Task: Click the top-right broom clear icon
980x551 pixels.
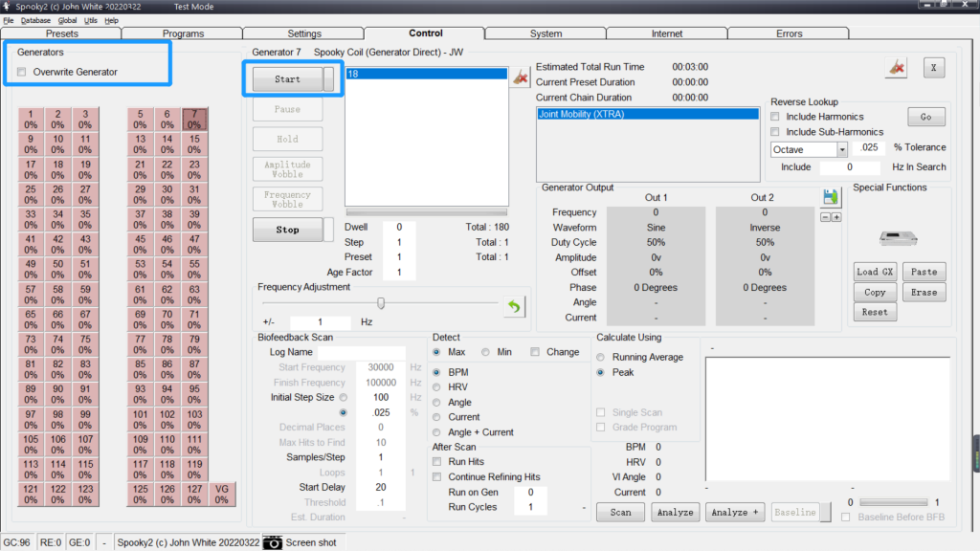Action: coord(896,68)
